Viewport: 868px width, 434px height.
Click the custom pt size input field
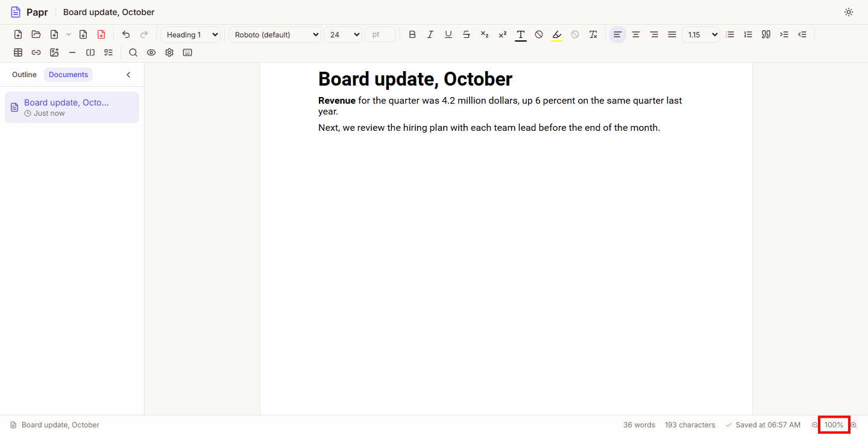380,34
